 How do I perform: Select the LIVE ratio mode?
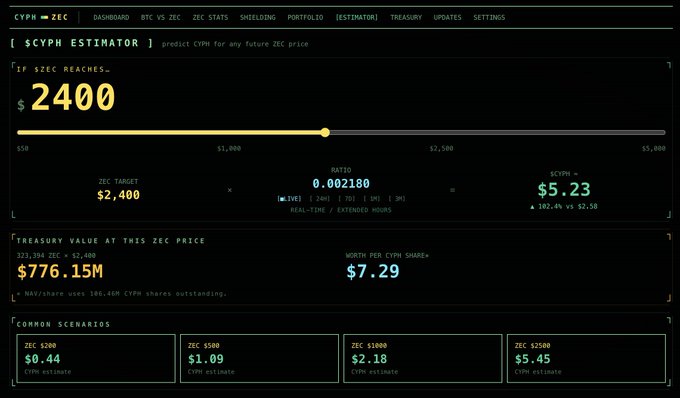coord(289,199)
